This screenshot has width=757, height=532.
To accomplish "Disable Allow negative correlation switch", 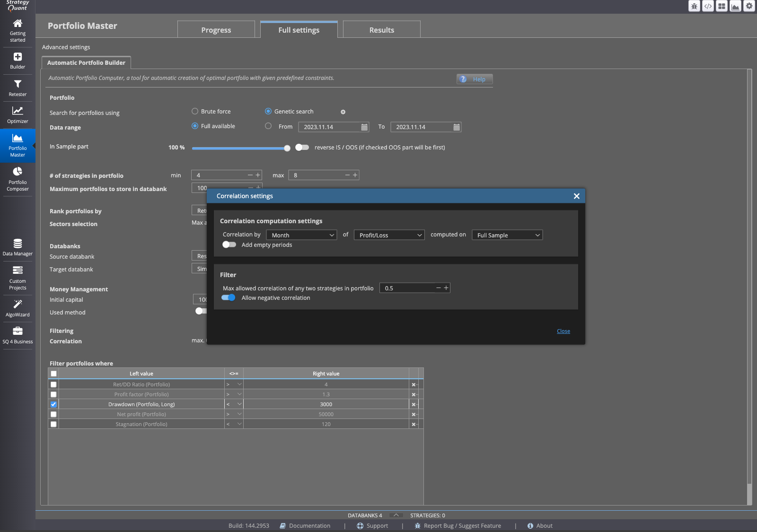I will coord(229,297).
